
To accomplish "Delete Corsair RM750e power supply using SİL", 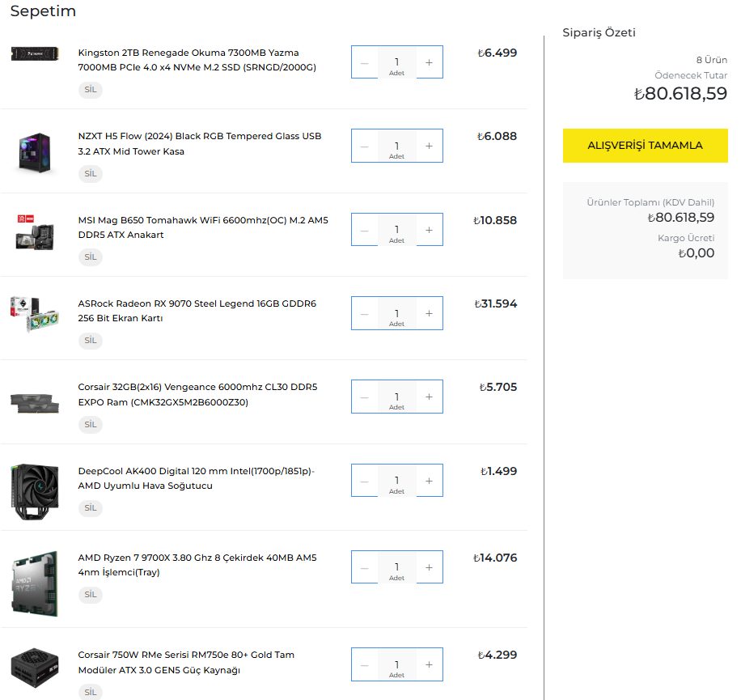I will (x=91, y=693).
